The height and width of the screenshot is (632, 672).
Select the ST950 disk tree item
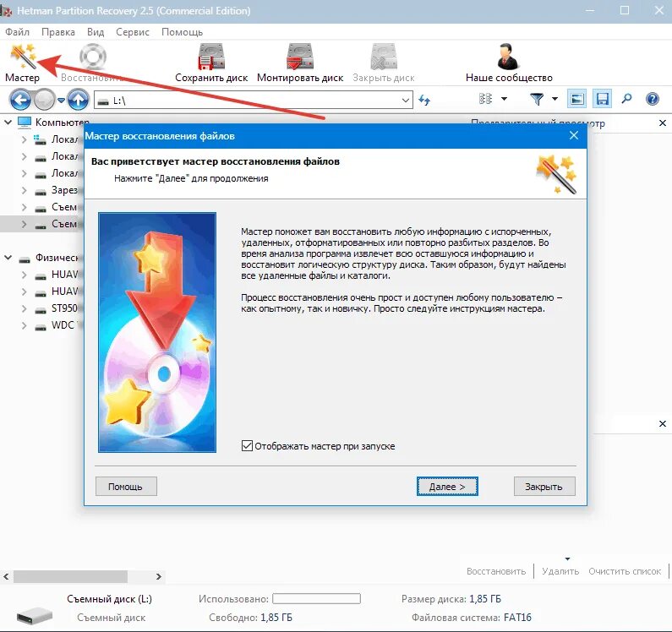64,308
